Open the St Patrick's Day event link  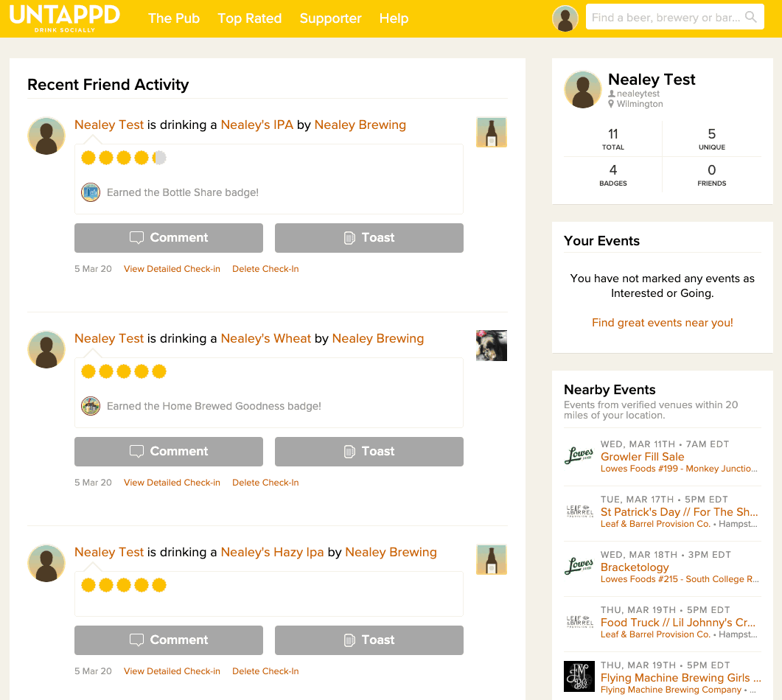pos(680,512)
